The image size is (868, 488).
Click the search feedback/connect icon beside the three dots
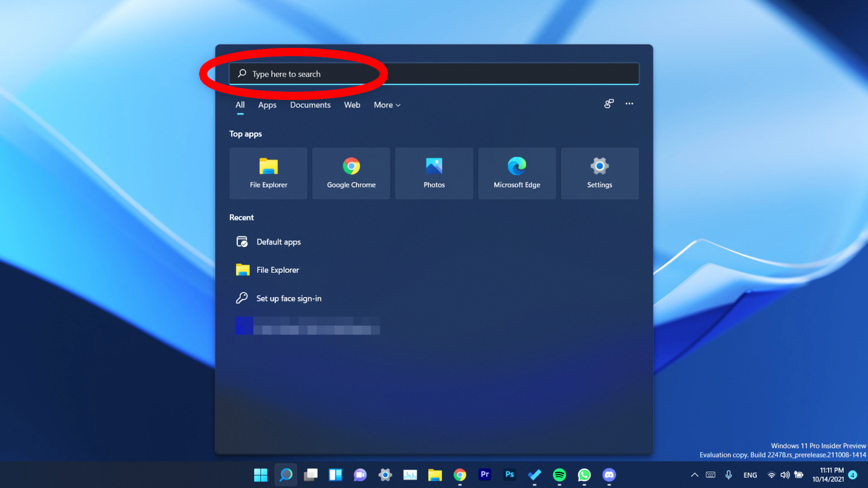click(609, 104)
